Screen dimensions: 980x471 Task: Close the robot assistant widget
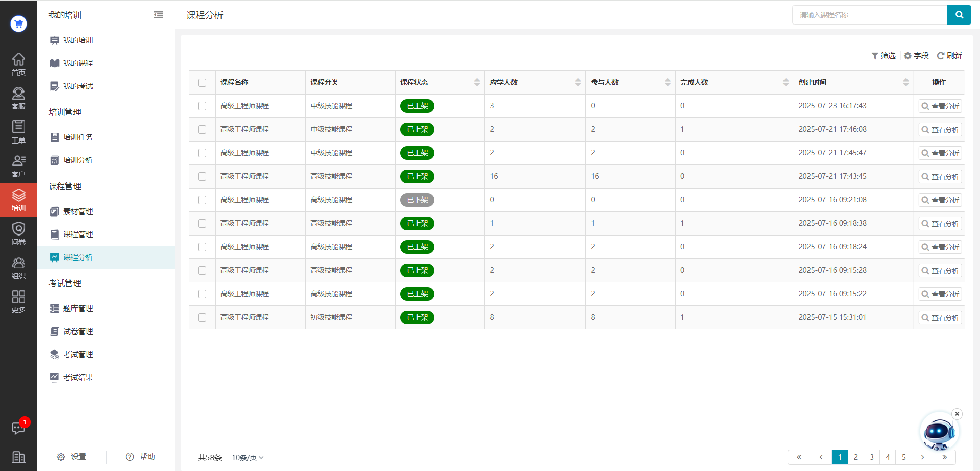tap(957, 414)
